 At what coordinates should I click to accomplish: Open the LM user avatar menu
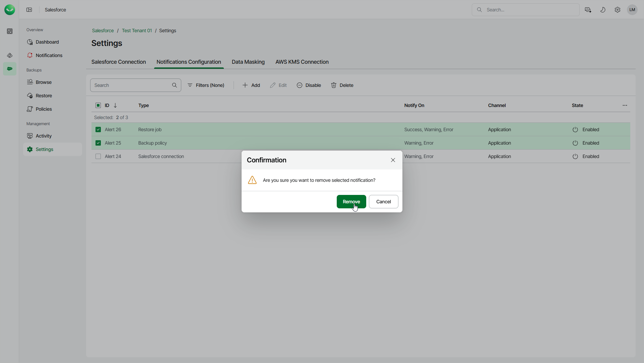tap(632, 10)
